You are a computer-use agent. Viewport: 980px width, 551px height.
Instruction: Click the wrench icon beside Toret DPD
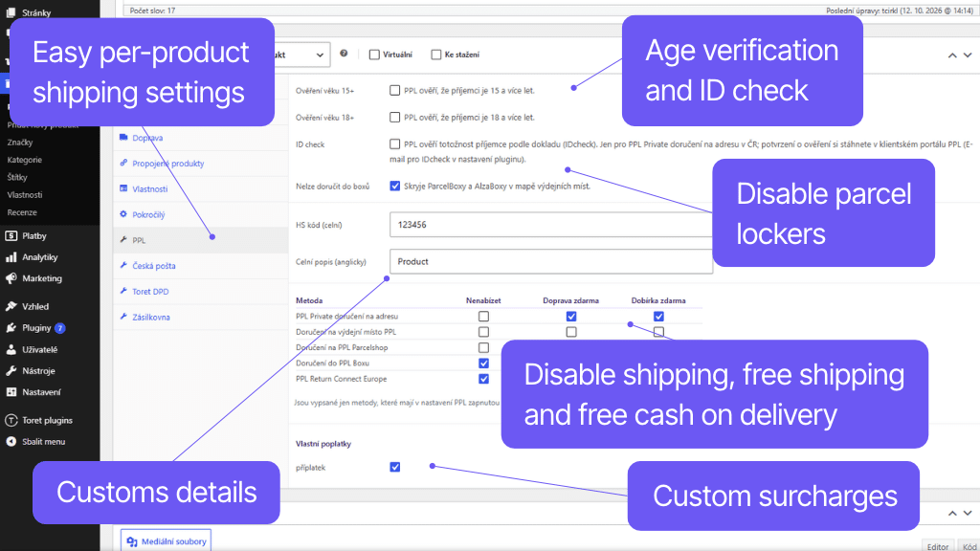coord(123,291)
